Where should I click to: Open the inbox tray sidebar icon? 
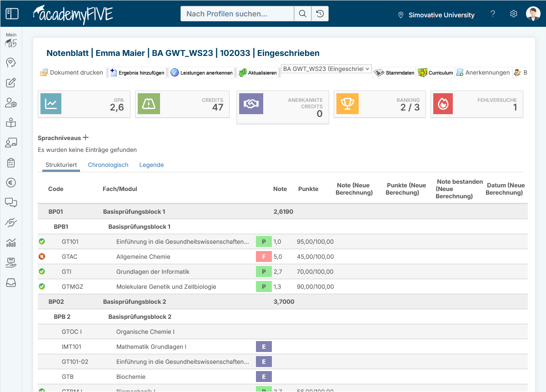pyautogui.click(x=11, y=283)
